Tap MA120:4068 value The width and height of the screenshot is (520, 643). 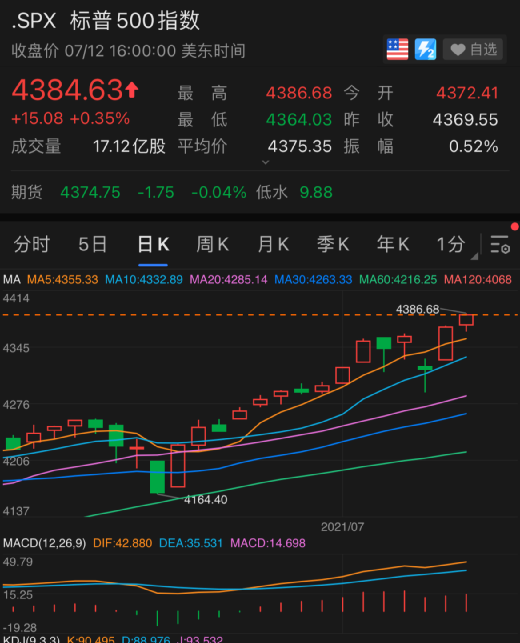(x=478, y=280)
